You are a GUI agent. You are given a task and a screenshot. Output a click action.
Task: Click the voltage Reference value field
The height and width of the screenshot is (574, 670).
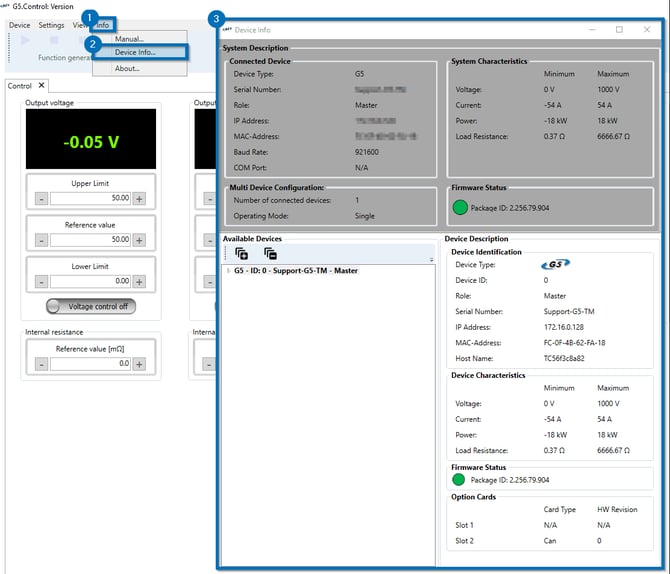click(x=90, y=240)
